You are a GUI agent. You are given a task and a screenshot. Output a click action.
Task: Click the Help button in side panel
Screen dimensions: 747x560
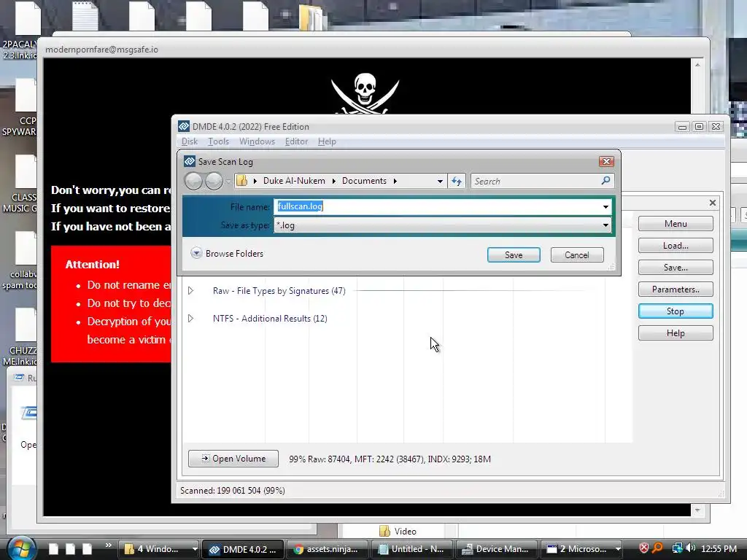coord(676,332)
